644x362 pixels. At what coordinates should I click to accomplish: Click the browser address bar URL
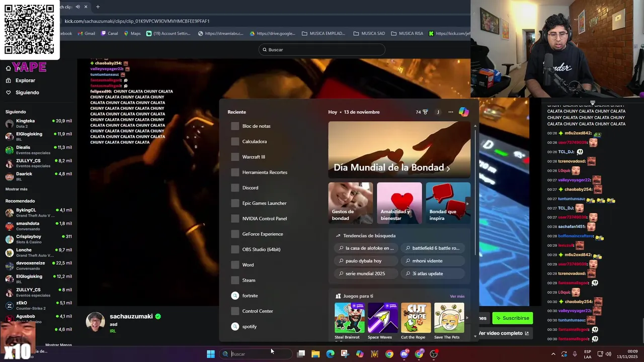point(137,21)
